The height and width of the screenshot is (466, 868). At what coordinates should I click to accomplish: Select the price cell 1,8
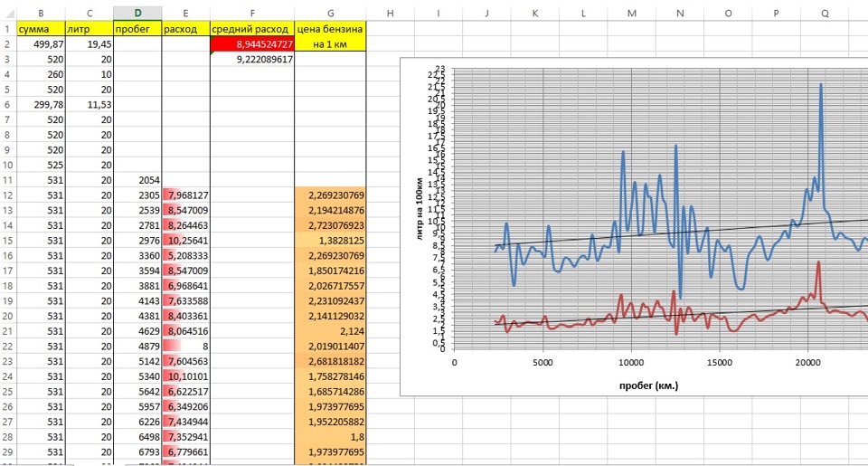click(x=331, y=437)
